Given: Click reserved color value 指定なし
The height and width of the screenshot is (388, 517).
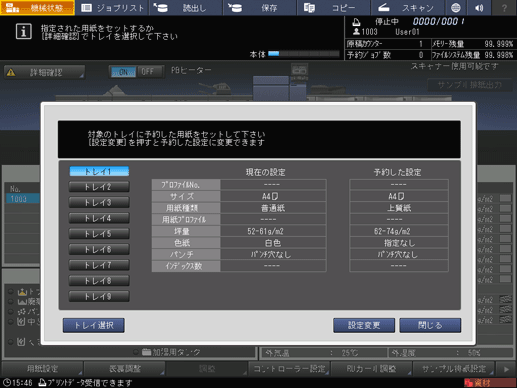Looking at the screenshot, I should pyautogui.click(x=399, y=243).
